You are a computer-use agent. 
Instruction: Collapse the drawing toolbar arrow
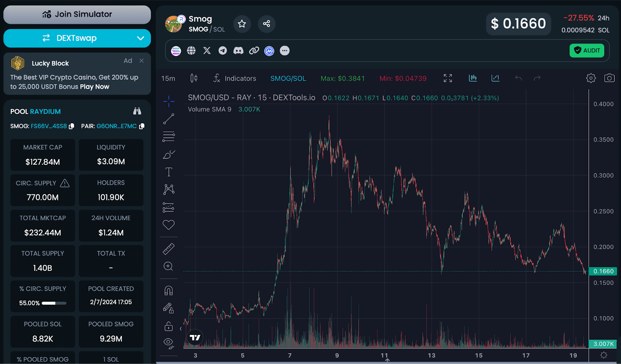click(x=180, y=329)
